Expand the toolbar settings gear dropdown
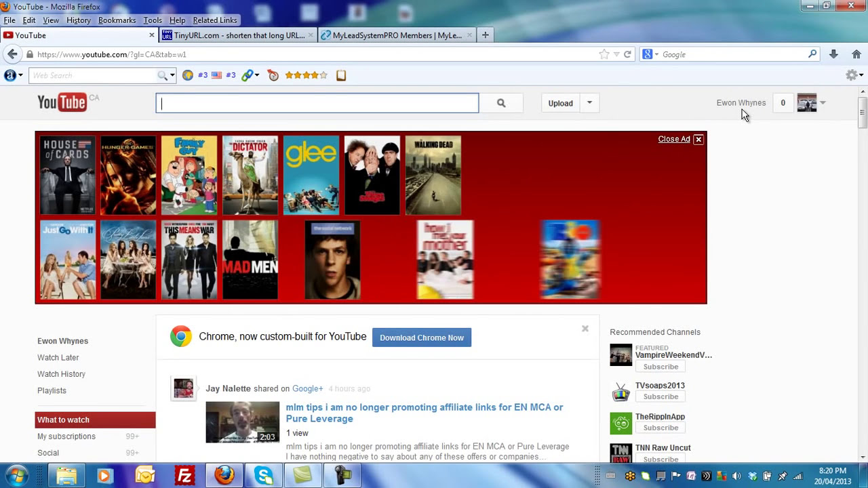The height and width of the screenshot is (488, 868). (x=853, y=75)
